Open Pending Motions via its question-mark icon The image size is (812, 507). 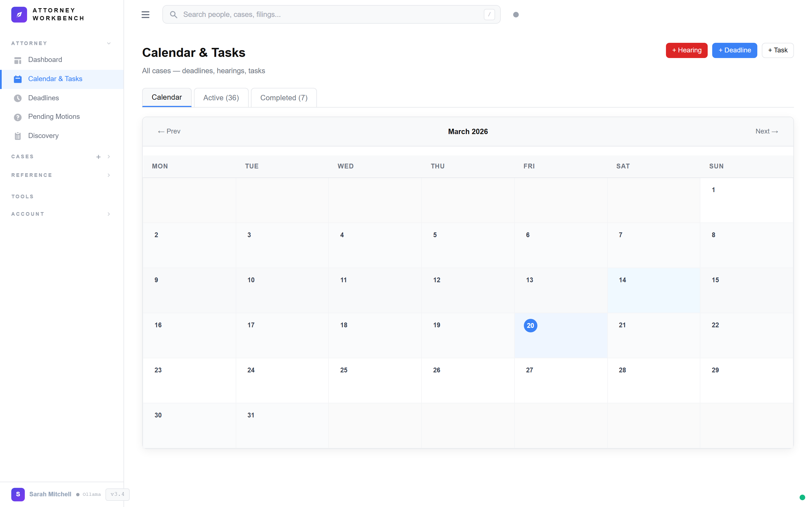18,117
